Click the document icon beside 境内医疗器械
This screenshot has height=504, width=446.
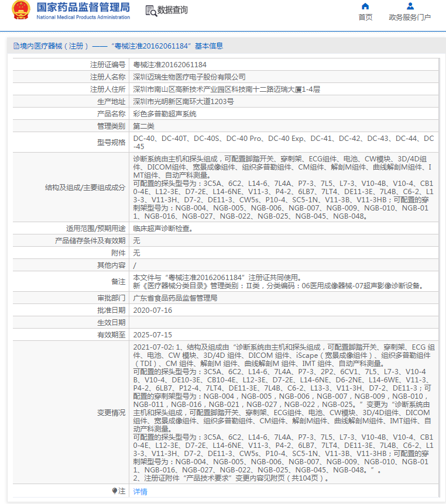pos(16,46)
